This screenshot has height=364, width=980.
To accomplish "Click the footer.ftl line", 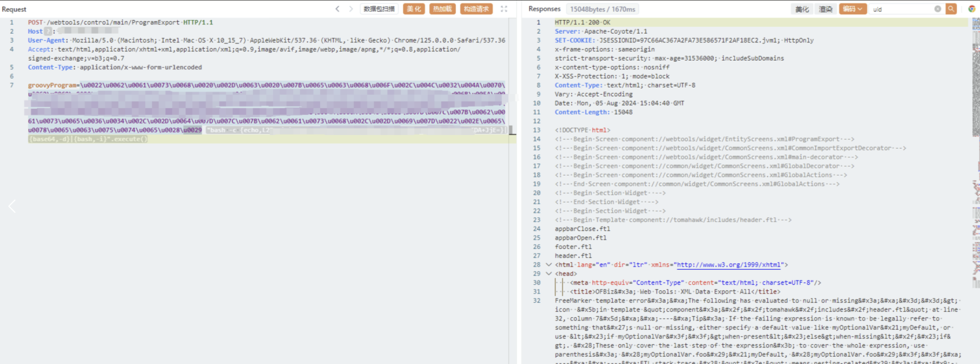I will [574, 246].
